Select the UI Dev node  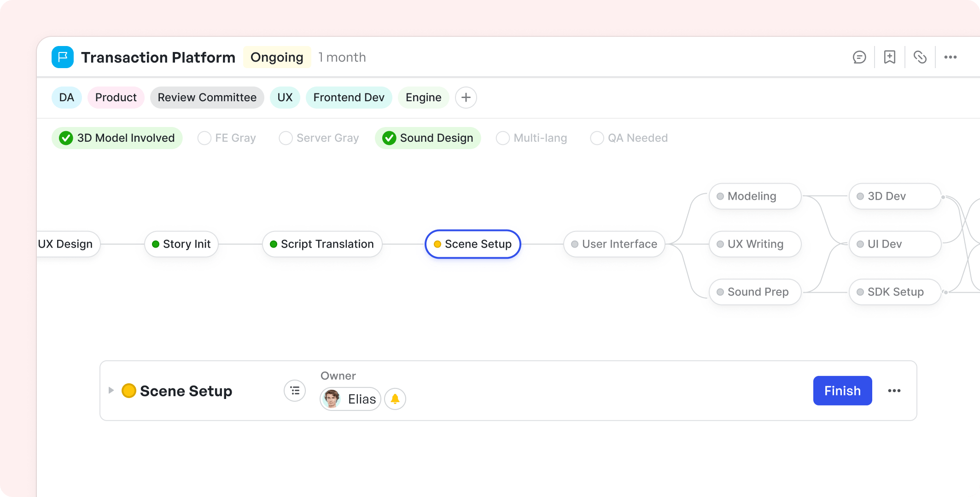click(x=895, y=244)
